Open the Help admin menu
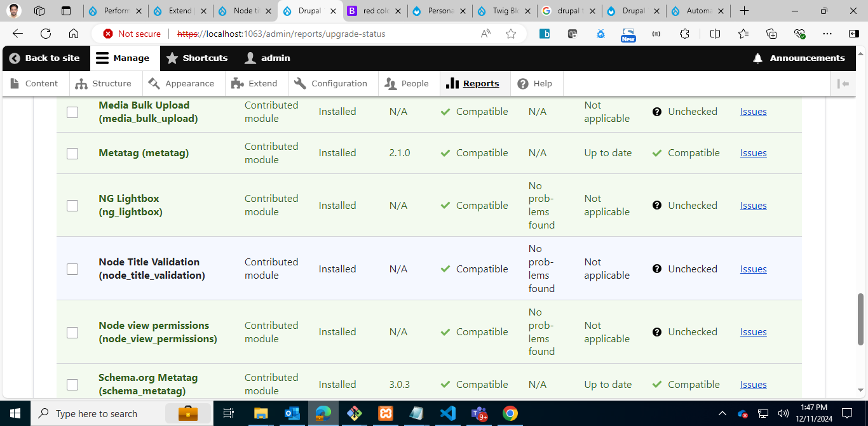This screenshot has width=868, height=426. tap(535, 83)
